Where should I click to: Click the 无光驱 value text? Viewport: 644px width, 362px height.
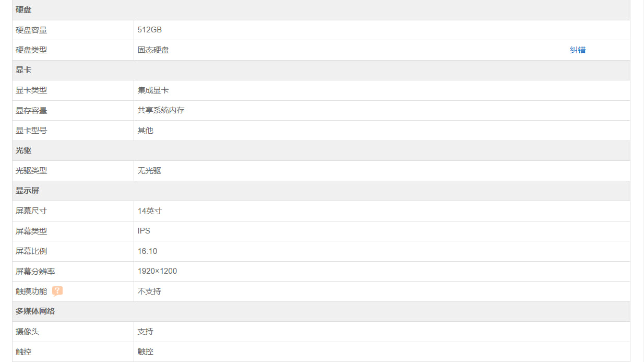pyautogui.click(x=149, y=171)
